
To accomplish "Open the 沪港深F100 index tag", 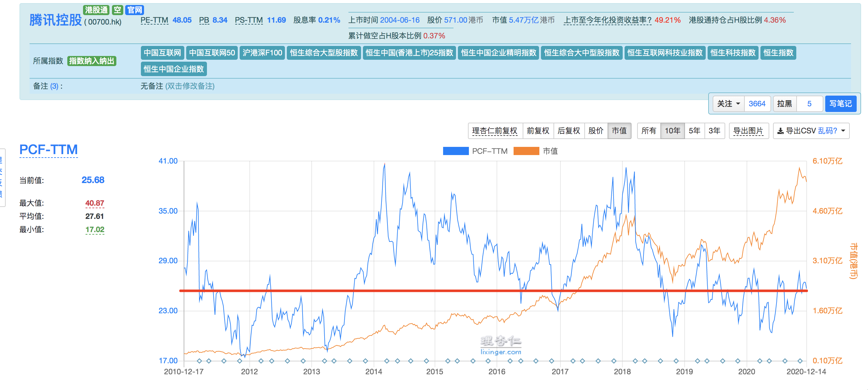I will point(262,53).
